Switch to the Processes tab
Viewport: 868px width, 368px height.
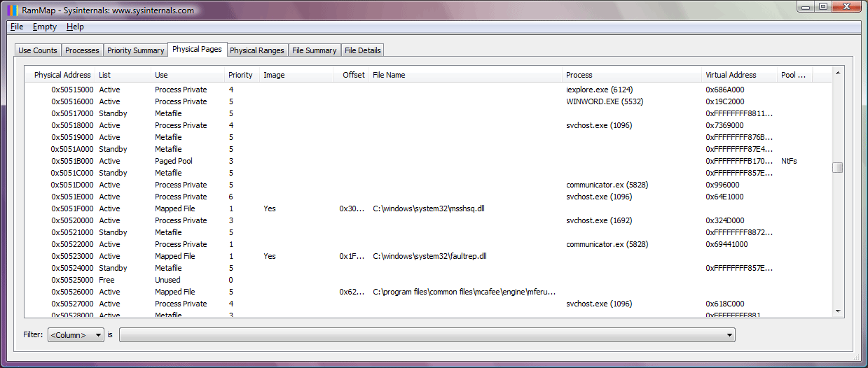click(82, 50)
